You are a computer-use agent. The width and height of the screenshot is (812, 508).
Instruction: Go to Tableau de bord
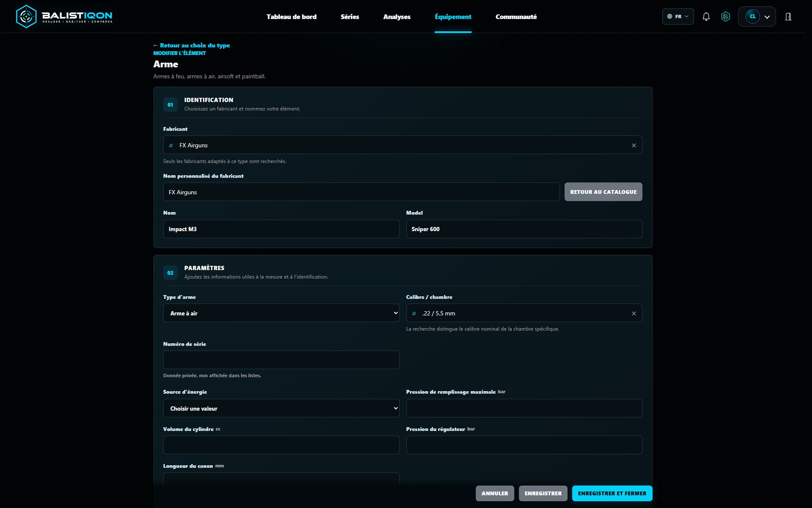click(291, 17)
